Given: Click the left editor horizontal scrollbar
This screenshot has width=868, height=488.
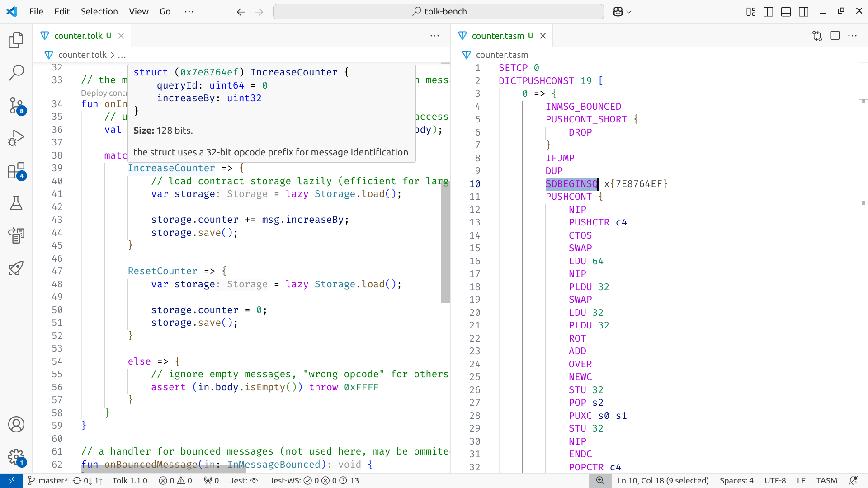Looking at the screenshot, I should [163, 470].
